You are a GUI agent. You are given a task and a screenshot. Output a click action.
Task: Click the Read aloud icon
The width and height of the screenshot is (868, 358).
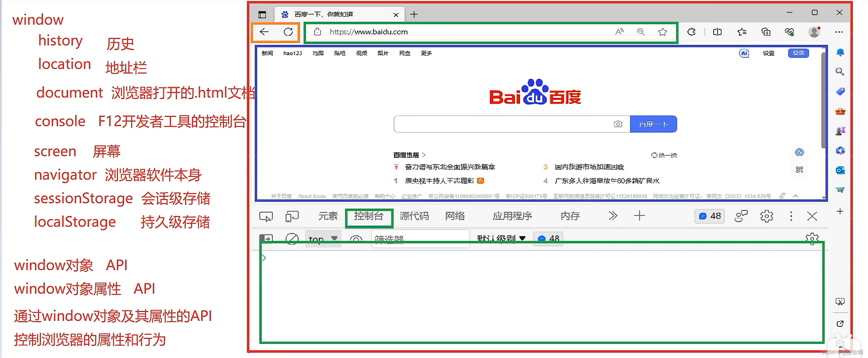pyautogui.click(x=619, y=32)
